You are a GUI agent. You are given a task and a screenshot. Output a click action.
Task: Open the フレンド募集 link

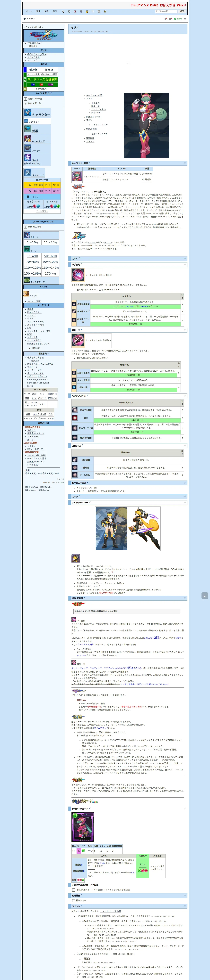(x=33, y=75)
